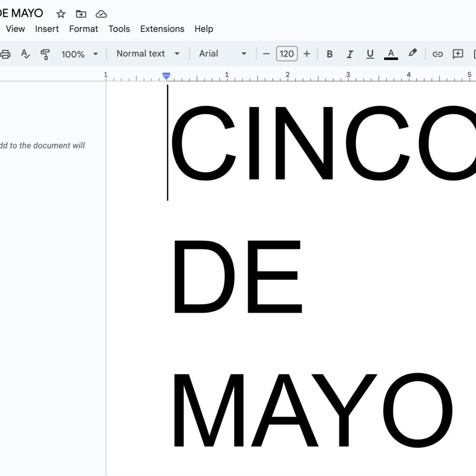Open the Normal text style dropdown

pyautogui.click(x=148, y=54)
